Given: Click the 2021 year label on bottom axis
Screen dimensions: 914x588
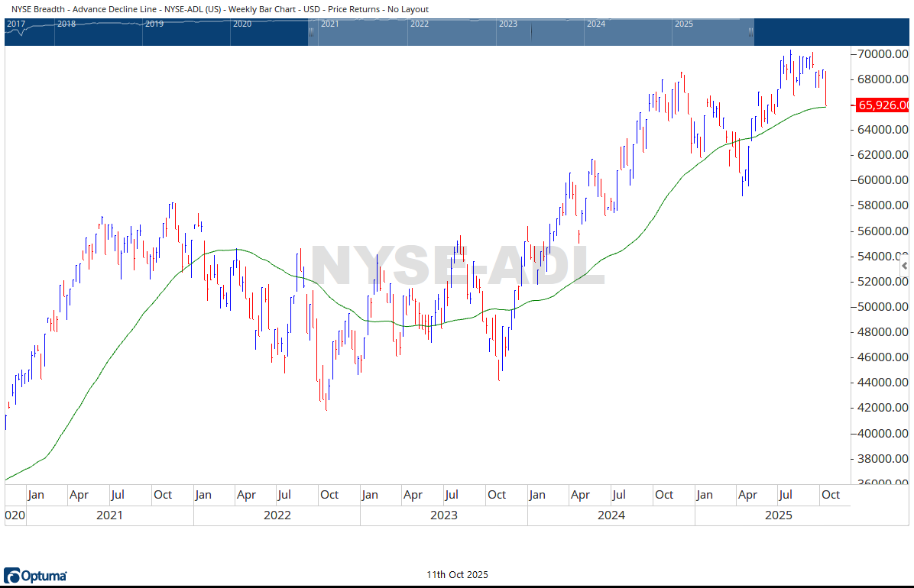Looking at the screenshot, I should point(109,515).
